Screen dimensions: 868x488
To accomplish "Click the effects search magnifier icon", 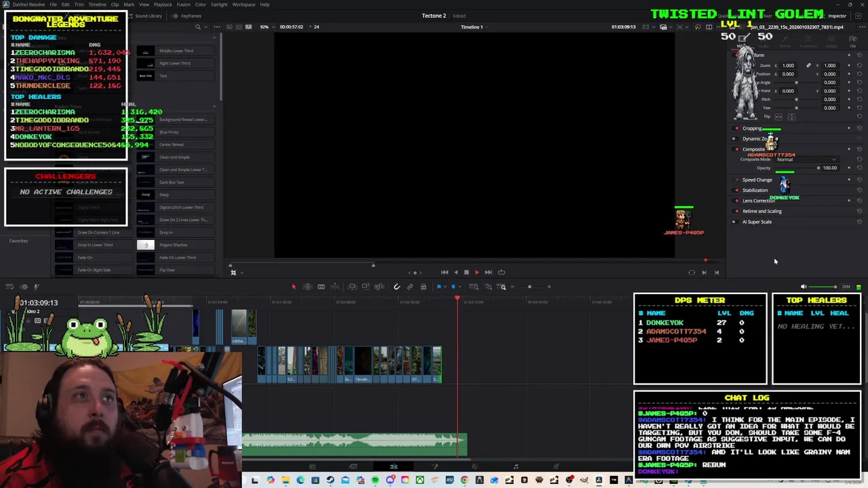I will [x=197, y=26].
